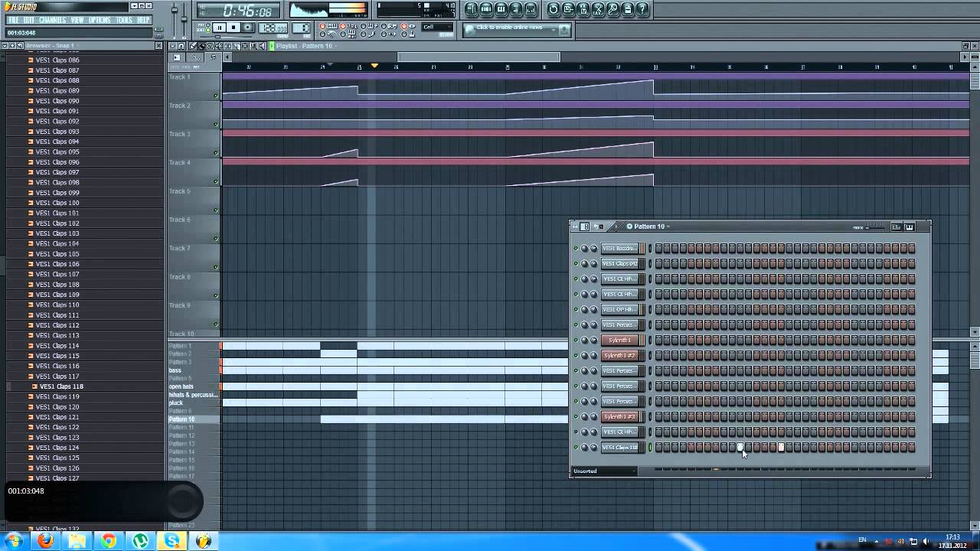Open the step sequencer shortcut icon
This screenshot has width=980, height=551.
(486, 10)
